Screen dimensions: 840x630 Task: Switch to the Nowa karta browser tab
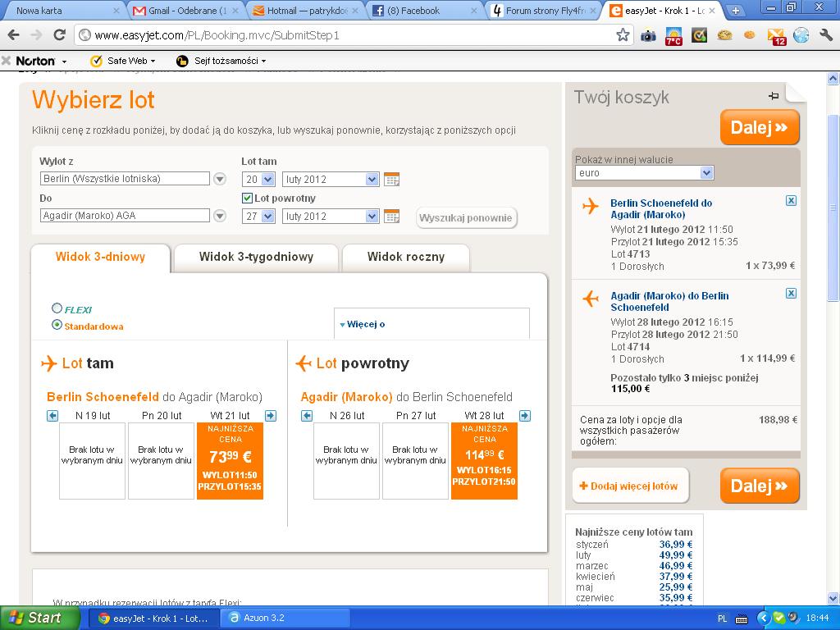(x=63, y=11)
